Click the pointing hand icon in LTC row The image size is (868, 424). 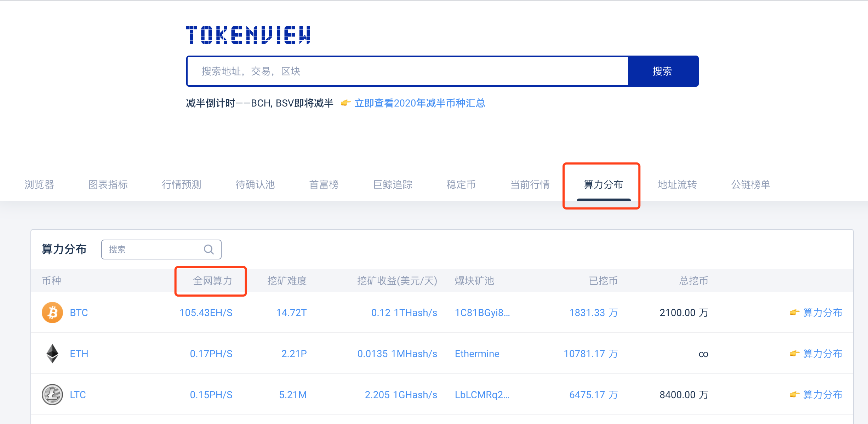pos(795,395)
